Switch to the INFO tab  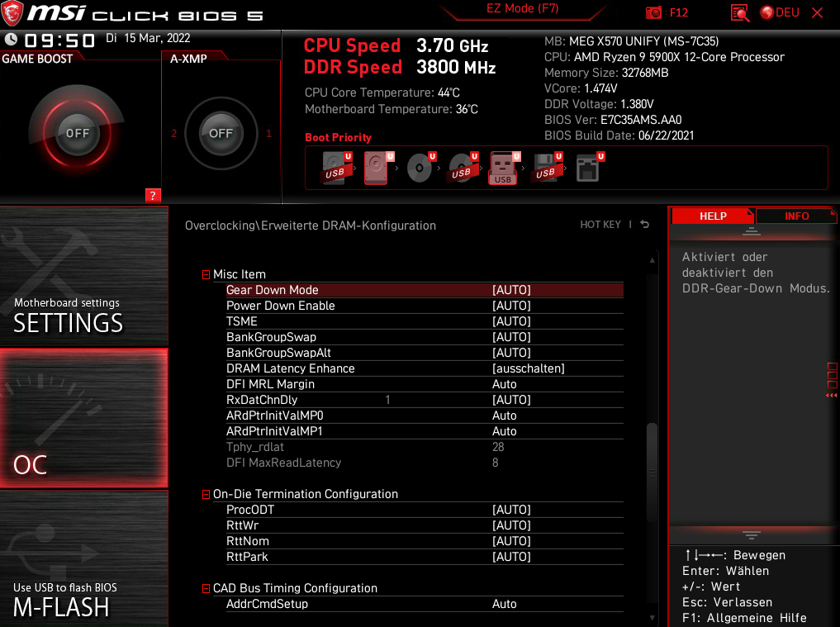tap(796, 216)
